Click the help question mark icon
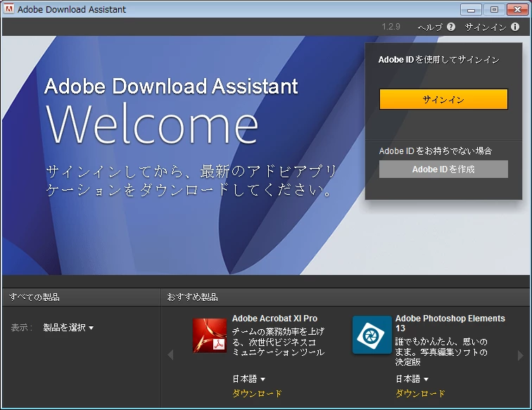The height and width of the screenshot is (410, 532). point(451,27)
